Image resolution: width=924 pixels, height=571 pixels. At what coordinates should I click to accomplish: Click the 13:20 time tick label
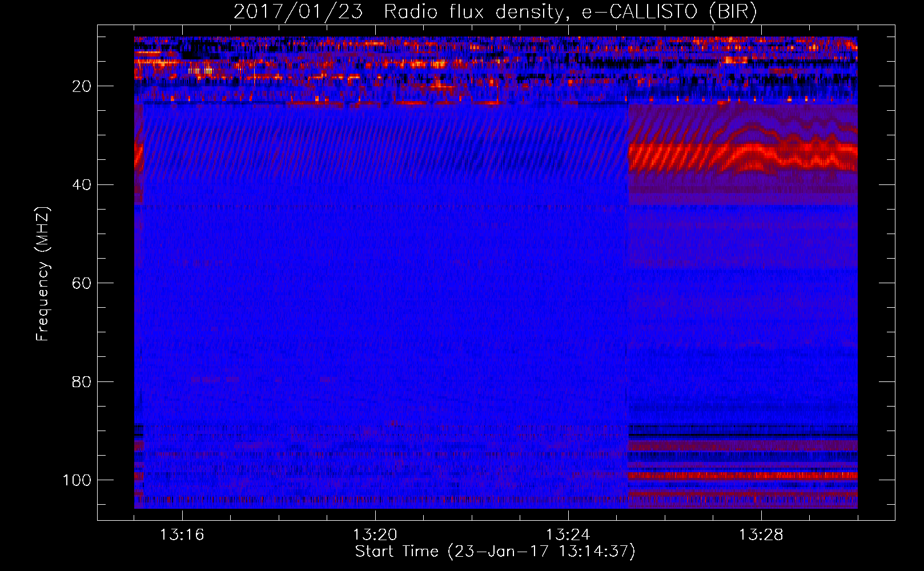pyautogui.click(x=375, y=535)
